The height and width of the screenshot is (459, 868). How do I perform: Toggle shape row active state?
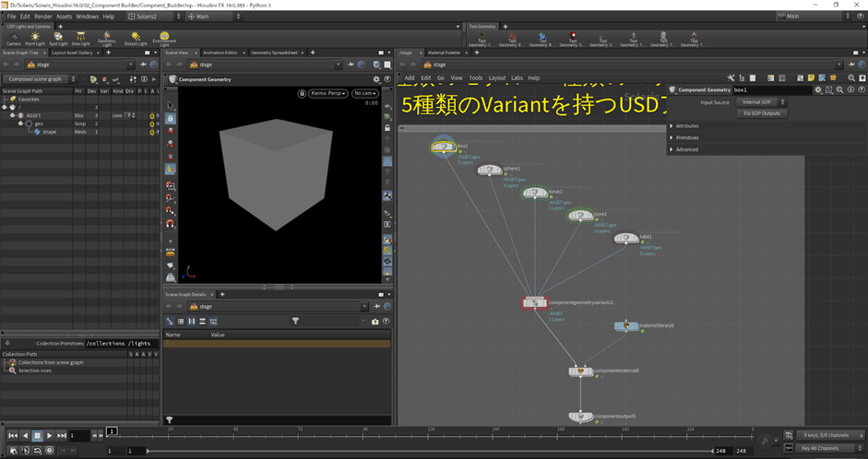pos(151,132)
